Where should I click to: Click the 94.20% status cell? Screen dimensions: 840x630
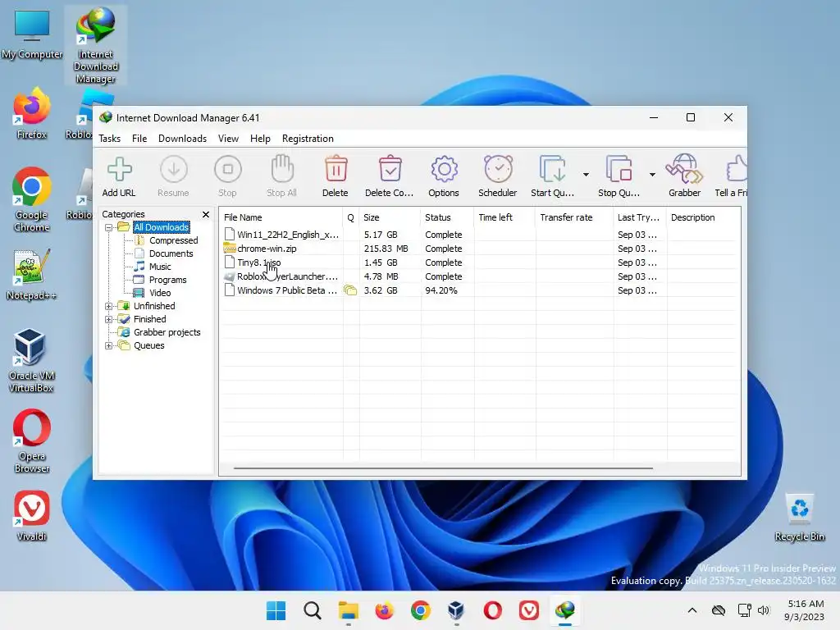point(441,290)
